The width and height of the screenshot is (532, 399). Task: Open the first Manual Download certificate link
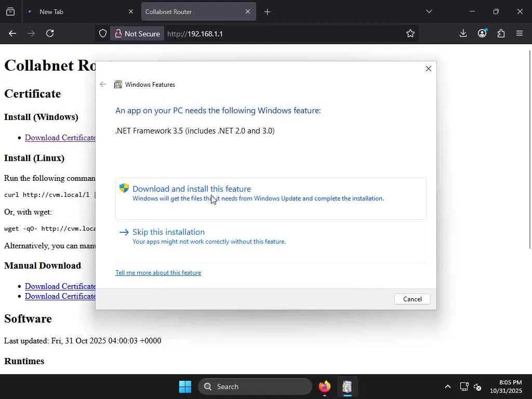60,286
